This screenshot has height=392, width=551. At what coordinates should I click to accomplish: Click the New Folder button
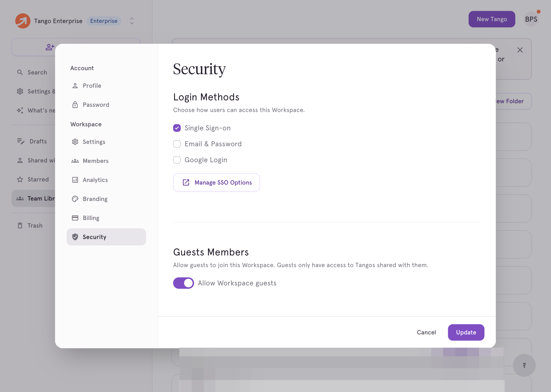click(513, 101)
